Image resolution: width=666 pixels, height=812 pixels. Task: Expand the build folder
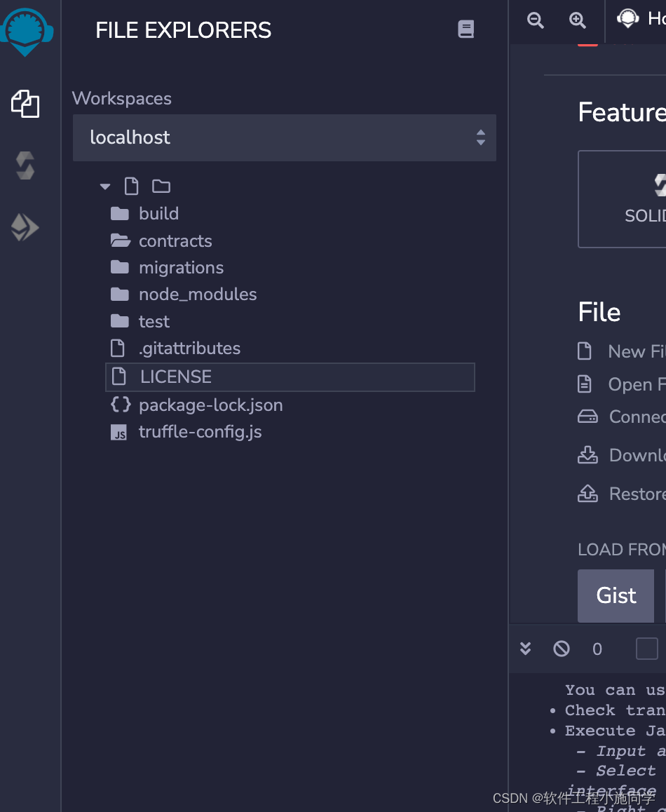coord(144,213)
